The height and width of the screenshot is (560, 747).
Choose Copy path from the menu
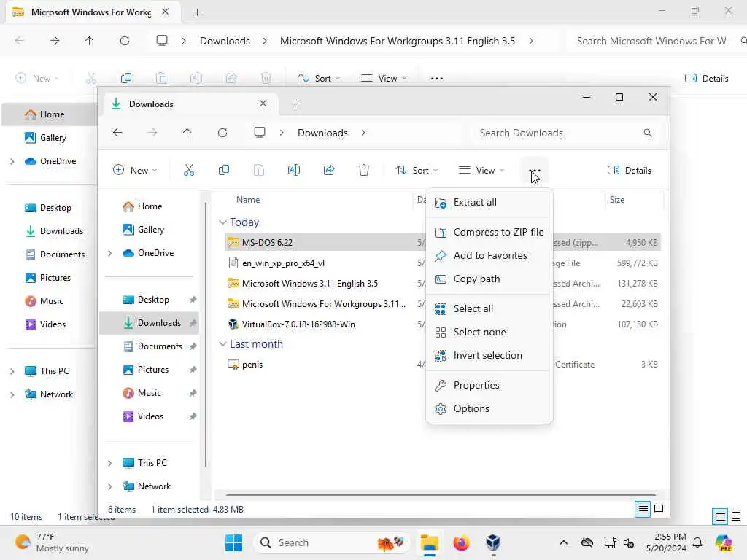pyautogui.click(x=489, y=279)
